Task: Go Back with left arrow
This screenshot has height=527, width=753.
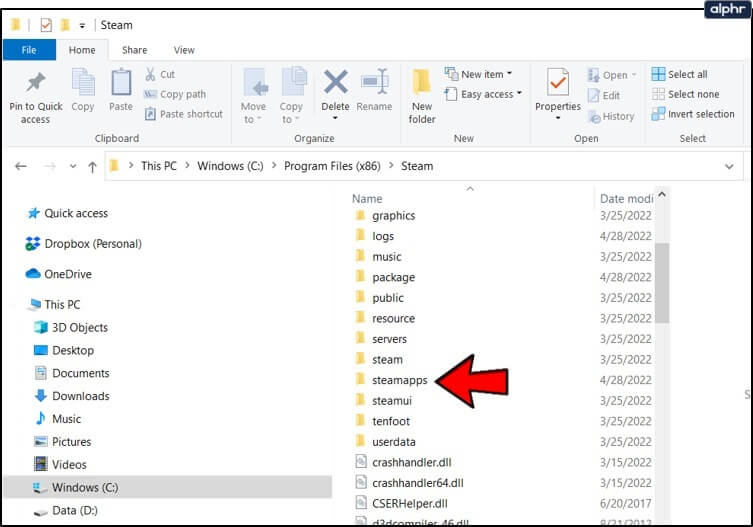Action: (21, 166)
